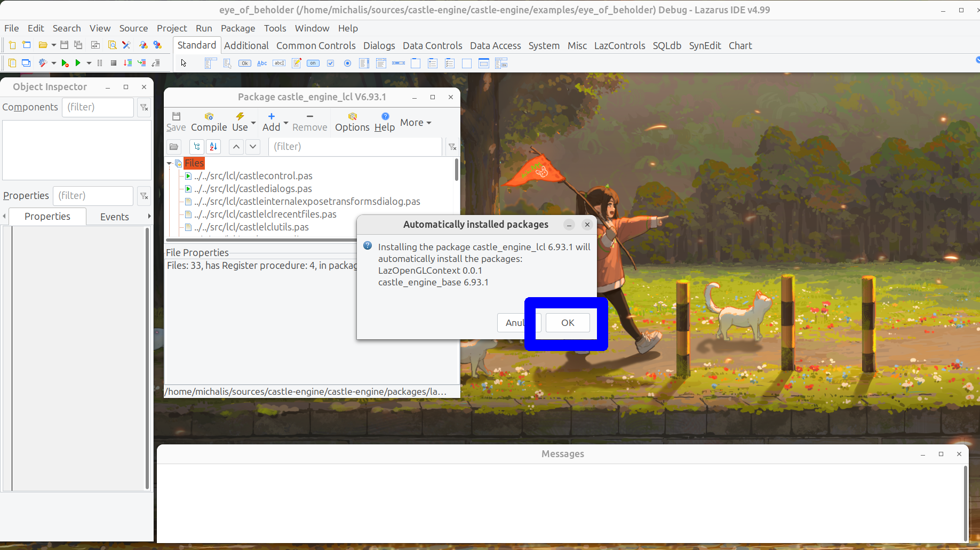Click the right tab-scroll arrow in Object Inspector
Image resolution: width=980 pixels, height=550 pixels.
click(x=149, y=216)
